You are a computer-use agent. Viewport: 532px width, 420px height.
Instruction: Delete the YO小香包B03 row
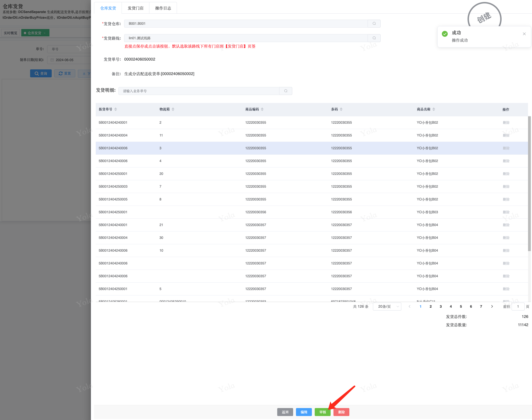[506, 212]
